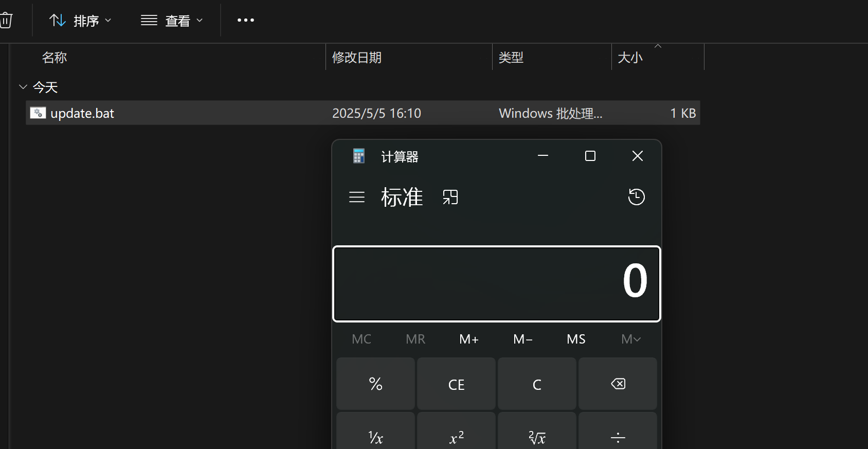Image resolution: width=868 pixels, height=449 pixels.
Task: Click the Calculator app icon in title bar
Action: [x=359, y=156]
